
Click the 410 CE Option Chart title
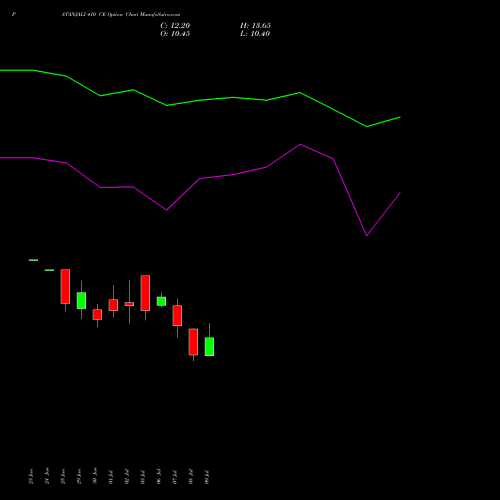[121, 15]
